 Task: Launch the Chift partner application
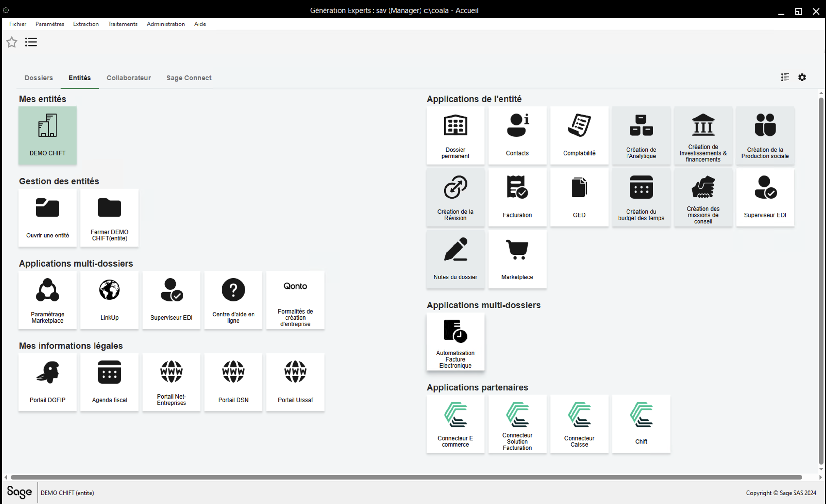click(641, 424)
